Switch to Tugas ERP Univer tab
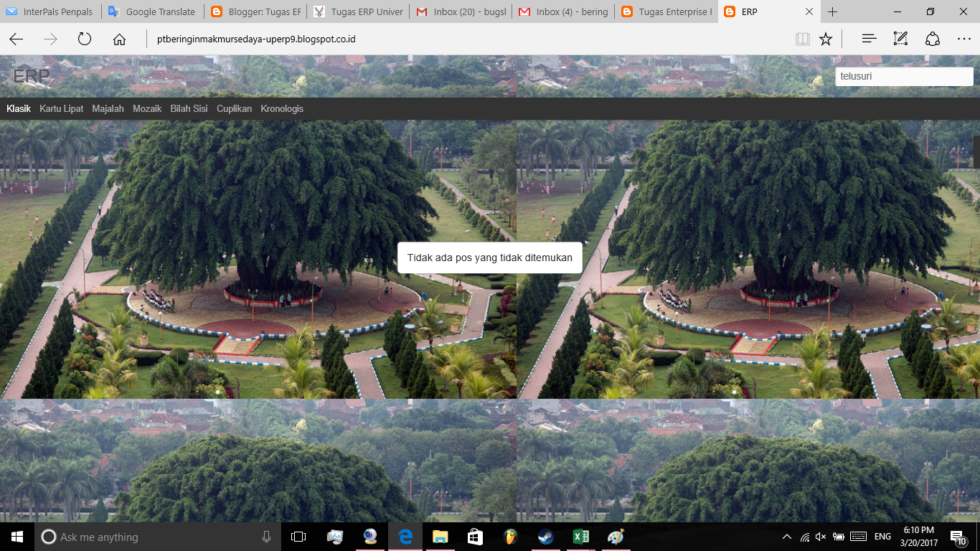This screenshot has height=551, width=980. coord(359,11)
